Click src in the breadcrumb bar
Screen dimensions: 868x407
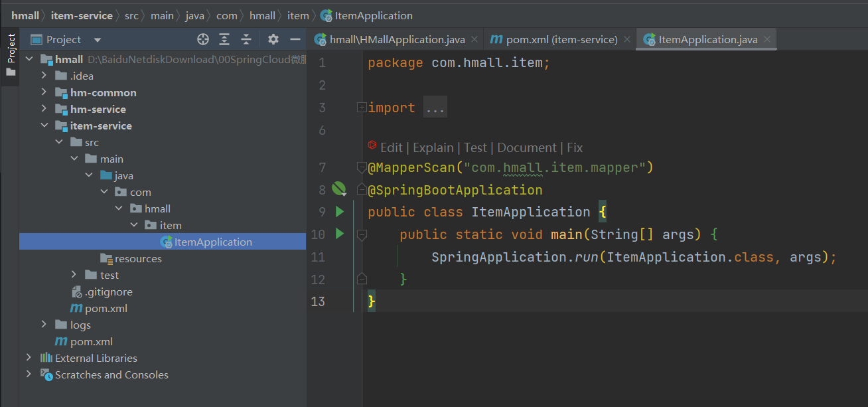[x=131, y=15]
